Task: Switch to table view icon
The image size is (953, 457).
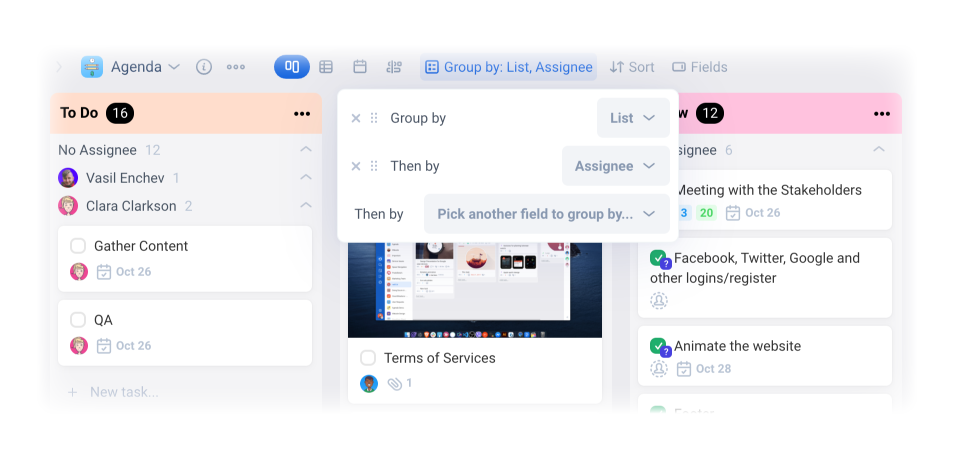Action: 326,67
